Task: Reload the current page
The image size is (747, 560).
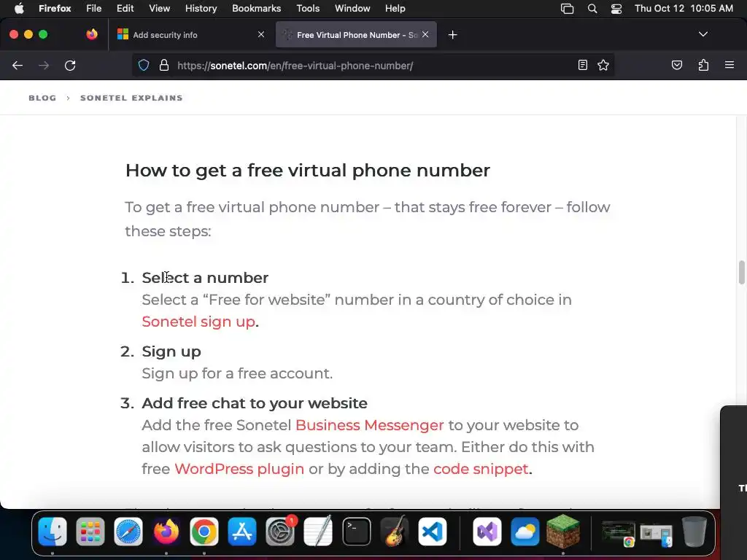Action: (70, 65)
